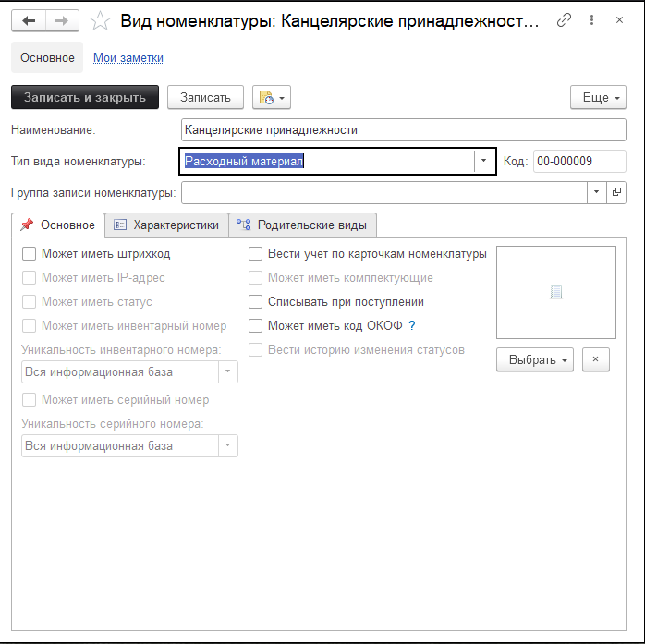This screenshot has height=644, width=645.
Task: Go back with the left arrow button
Action: (29, 20)
